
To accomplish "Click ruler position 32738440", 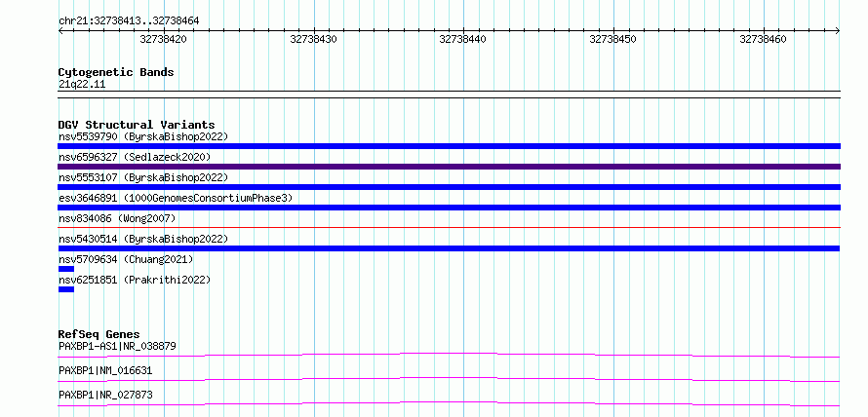I will (463, 39).
